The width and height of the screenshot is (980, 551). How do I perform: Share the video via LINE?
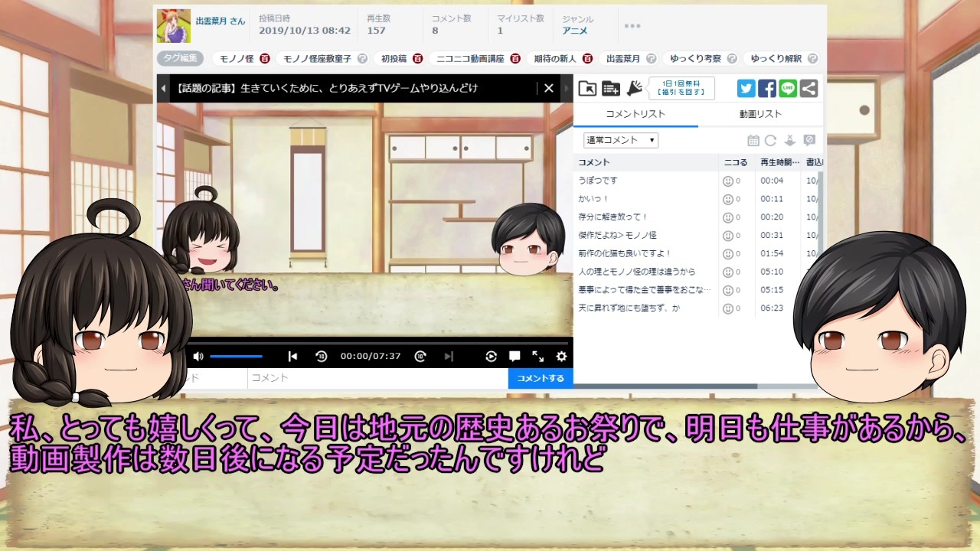788,88
